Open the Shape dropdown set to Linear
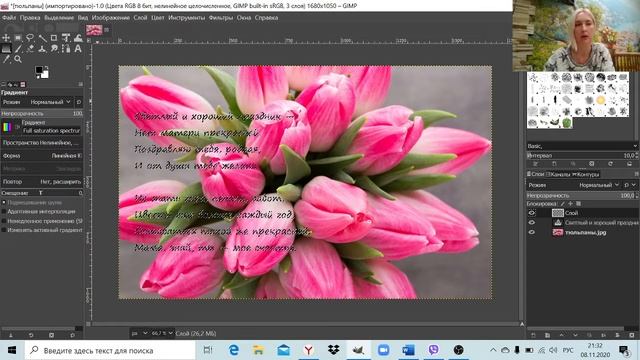This screenshot has height=360, width=640. pos(42,156)
